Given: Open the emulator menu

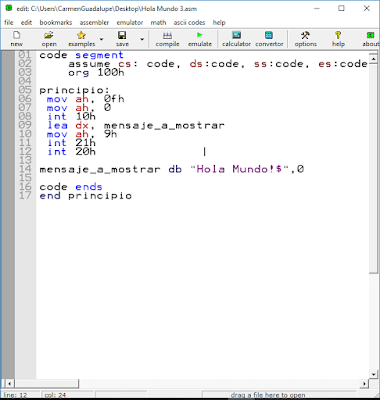Looking at the screenshot, I should point(130,22).
